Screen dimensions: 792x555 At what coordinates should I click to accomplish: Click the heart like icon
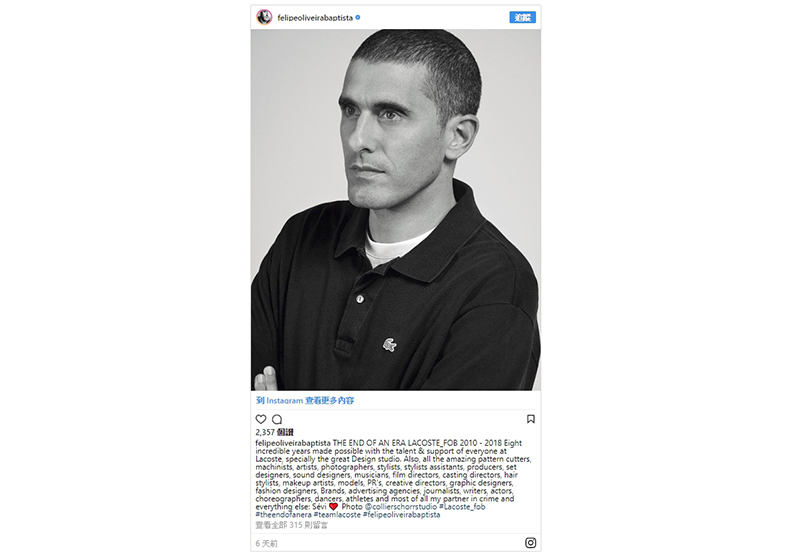click(x=261, y=419)
